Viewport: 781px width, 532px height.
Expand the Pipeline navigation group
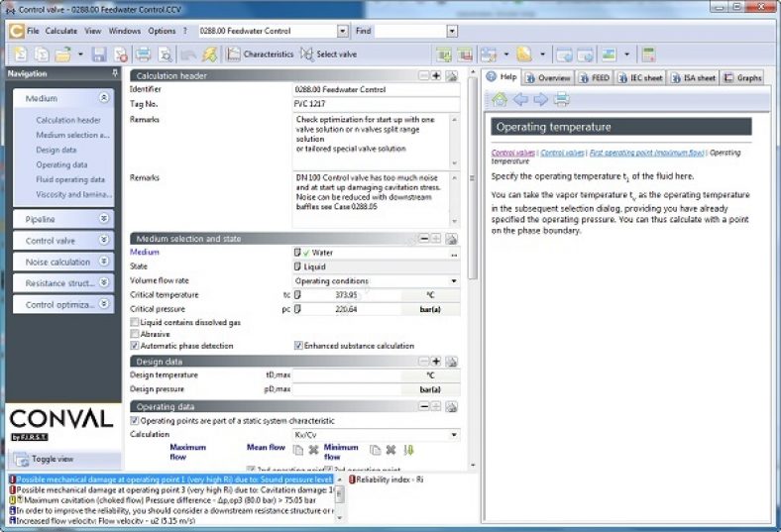(104, 219)
